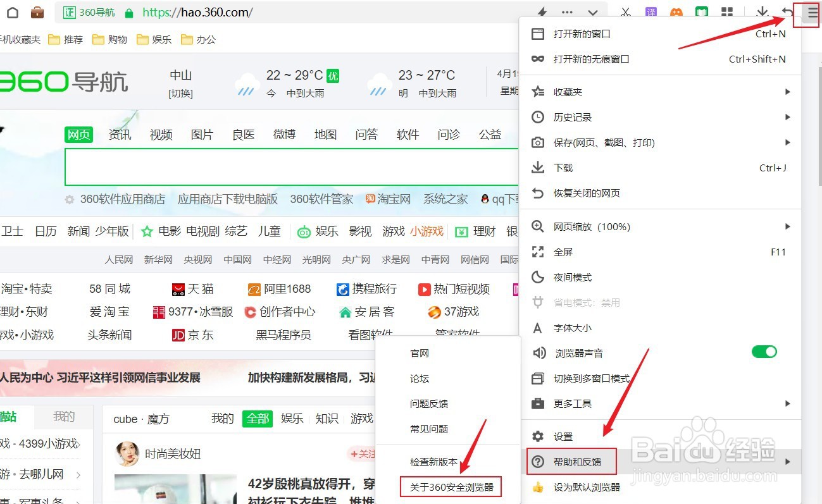The image size is (822, 504).
Task: Expand the 更多工具 submenu
Action: click(660, 403)
